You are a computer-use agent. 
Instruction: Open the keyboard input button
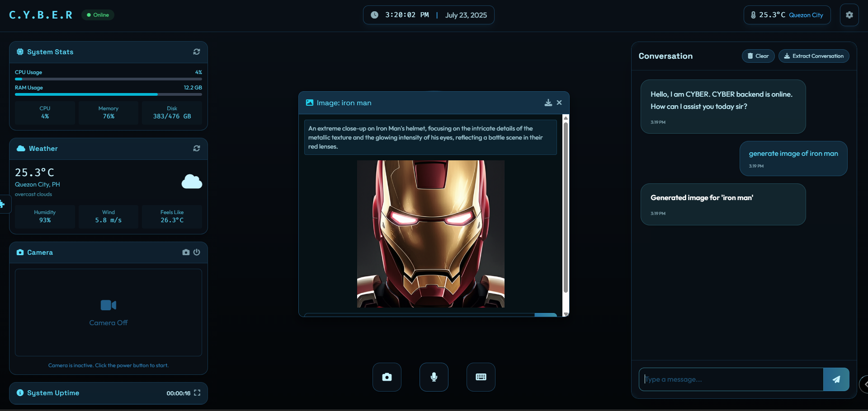pos(481,377)
